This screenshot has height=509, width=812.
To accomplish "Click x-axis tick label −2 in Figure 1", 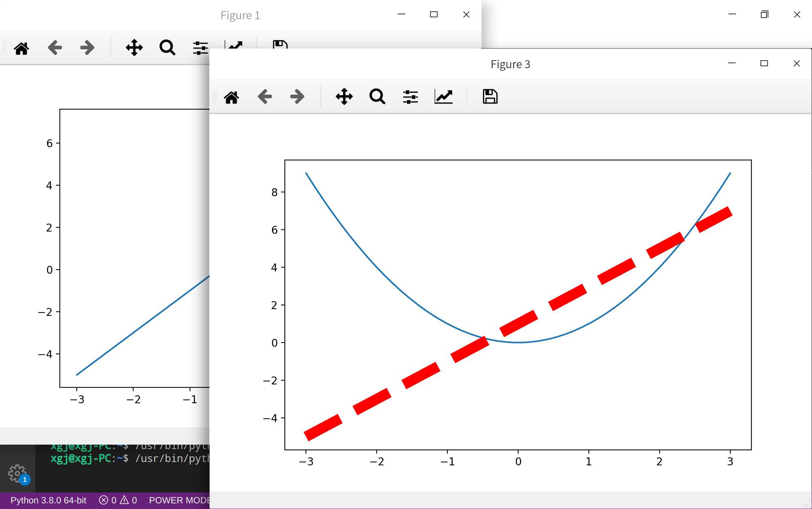I will point(133,399).
